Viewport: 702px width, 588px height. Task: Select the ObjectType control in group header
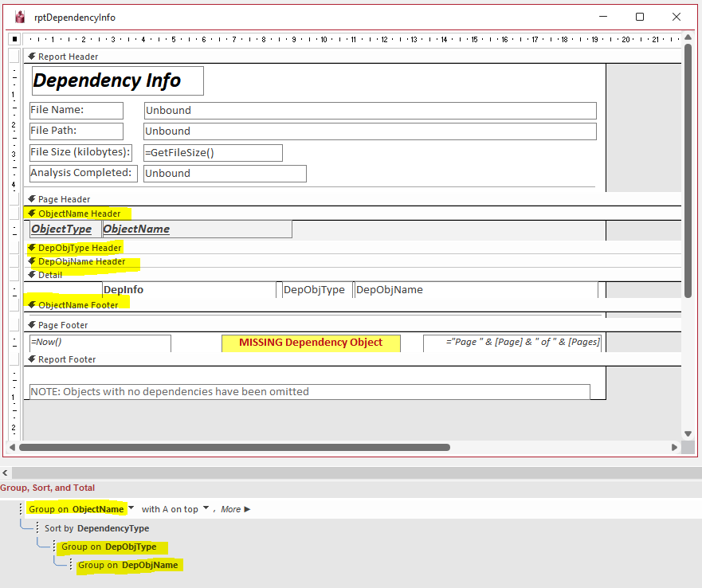click(x=65, y=229)
